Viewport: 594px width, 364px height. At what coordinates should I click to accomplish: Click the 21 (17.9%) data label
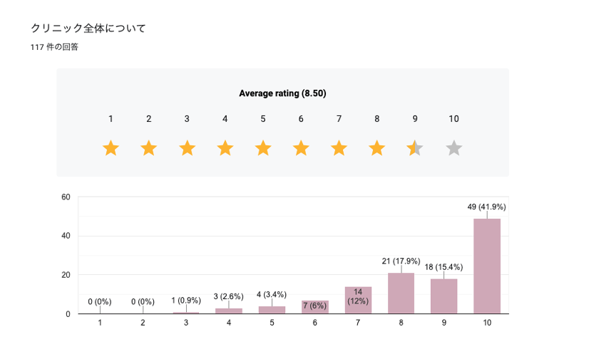(401, 261)
